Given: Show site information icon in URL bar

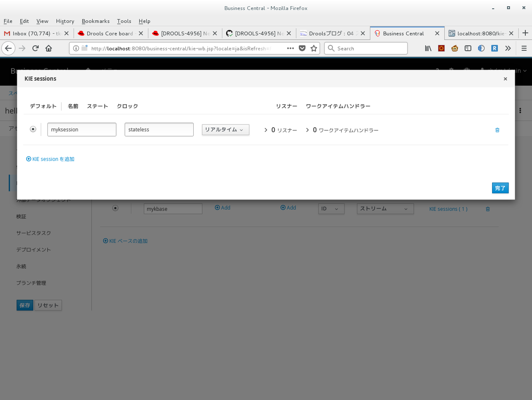Looking at the screenshot, I should [76, 48].
